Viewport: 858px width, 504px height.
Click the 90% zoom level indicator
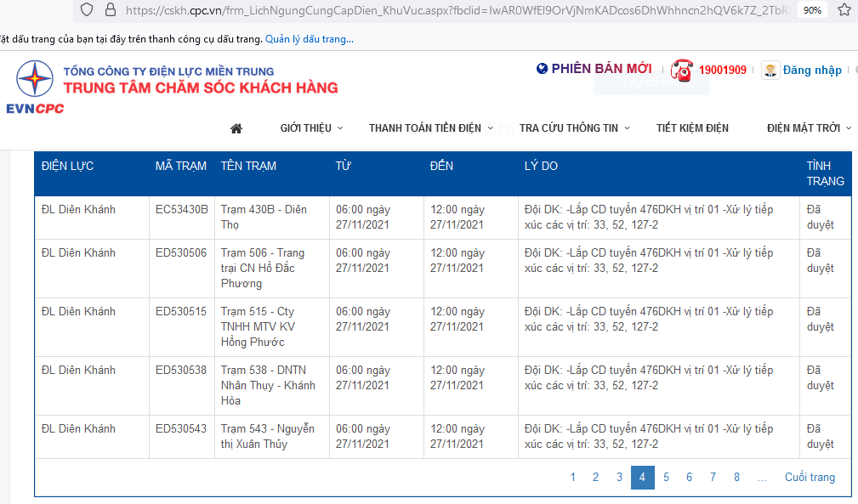[812, 10]
